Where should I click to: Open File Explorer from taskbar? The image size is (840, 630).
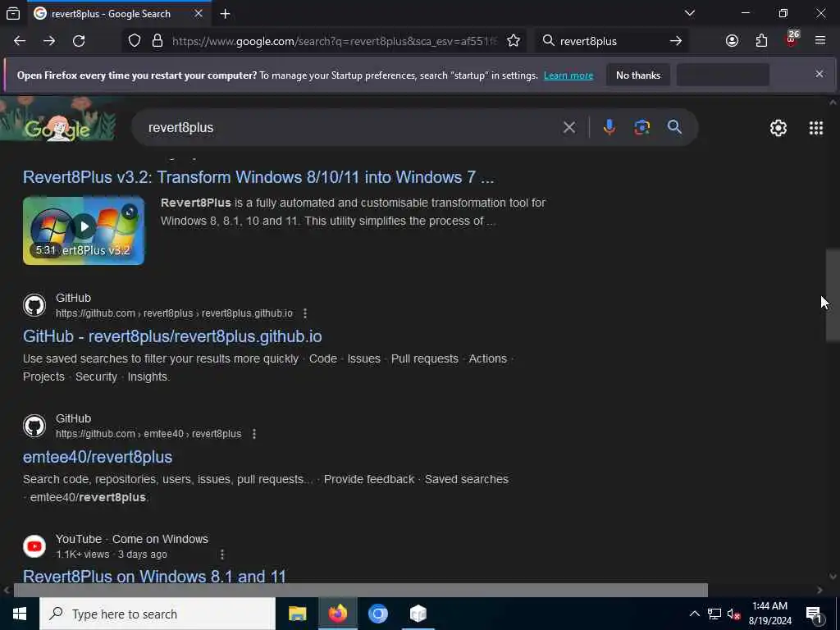pos(297,614)
